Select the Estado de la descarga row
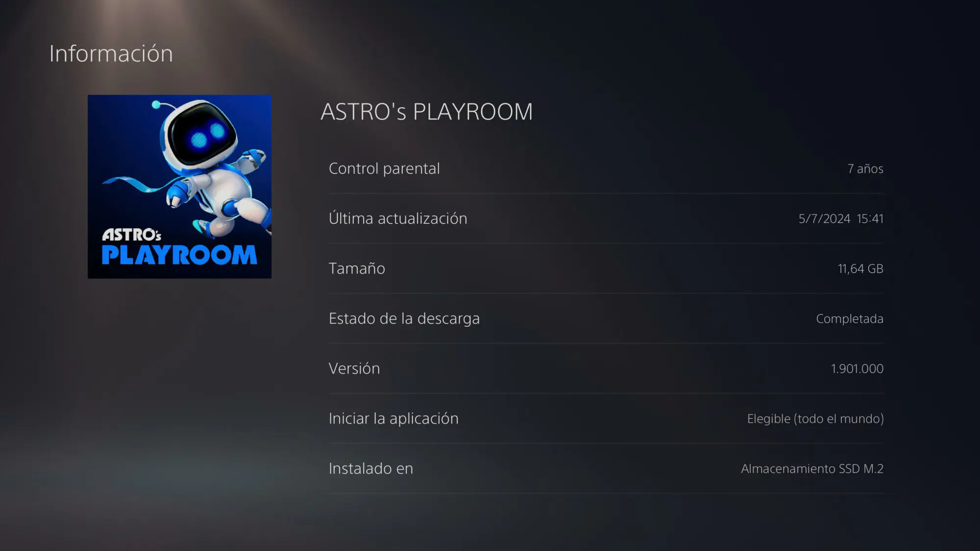 606,318
